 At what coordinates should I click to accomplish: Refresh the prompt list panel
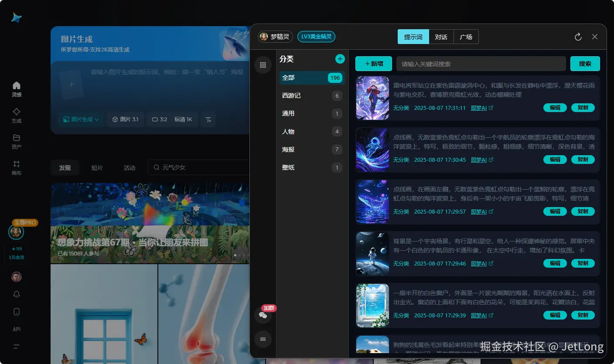[578, 37]
